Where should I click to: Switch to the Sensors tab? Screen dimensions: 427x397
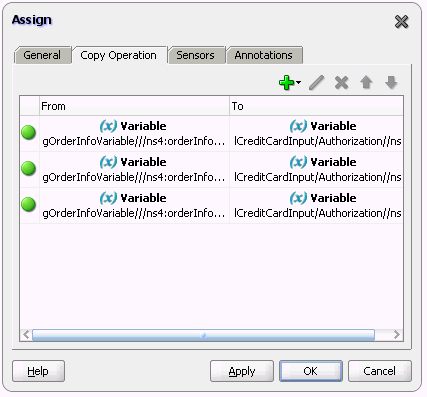(195, 55)
